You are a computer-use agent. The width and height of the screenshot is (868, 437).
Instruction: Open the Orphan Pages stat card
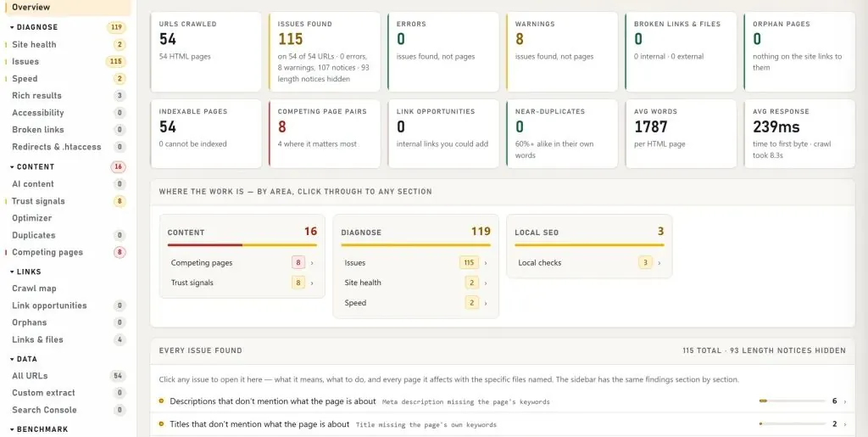click(x=799, y=52)
